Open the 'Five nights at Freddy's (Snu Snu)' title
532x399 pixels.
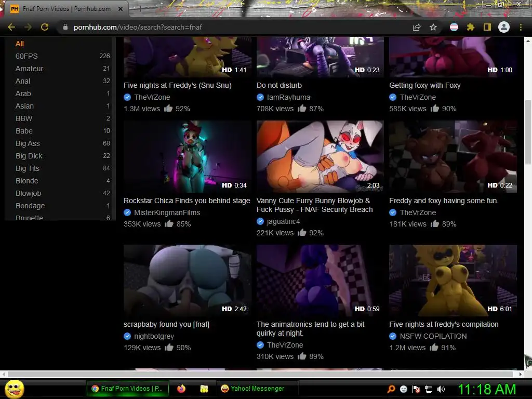(x=178, y=86)
